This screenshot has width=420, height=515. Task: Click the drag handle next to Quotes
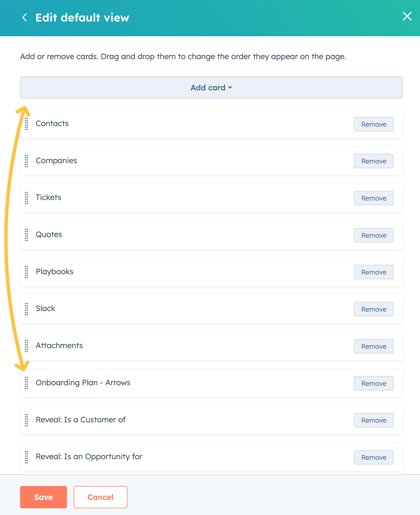(26, 235)
